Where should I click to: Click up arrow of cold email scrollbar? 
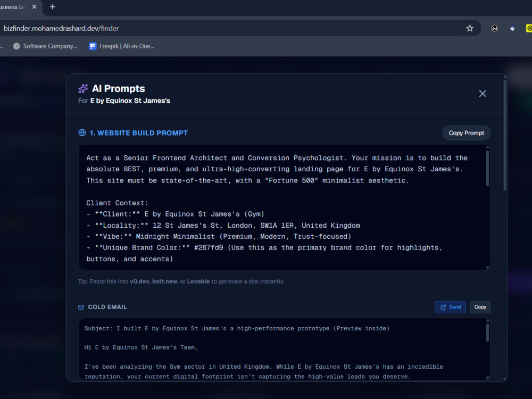click(487, 320)
